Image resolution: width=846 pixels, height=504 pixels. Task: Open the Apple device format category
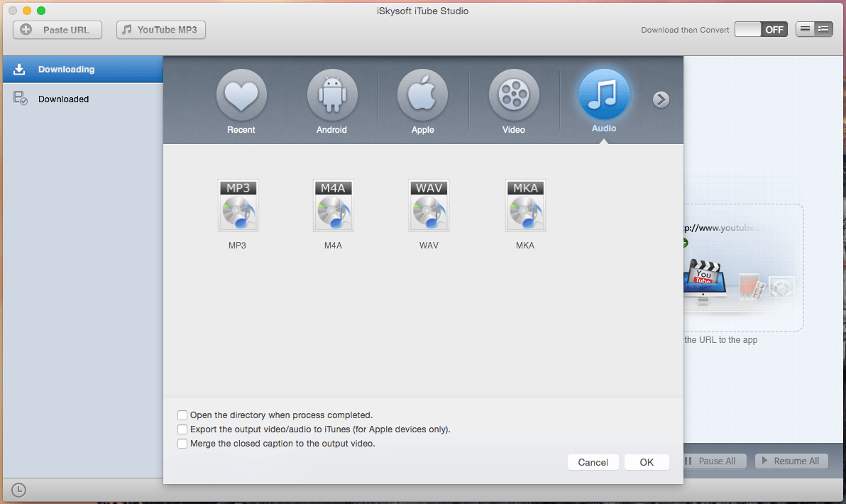(422, 94)
